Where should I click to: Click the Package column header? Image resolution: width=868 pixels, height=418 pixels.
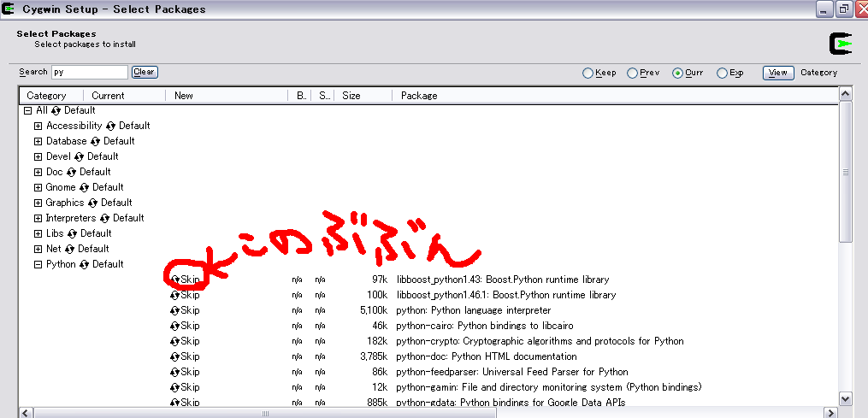616,96
